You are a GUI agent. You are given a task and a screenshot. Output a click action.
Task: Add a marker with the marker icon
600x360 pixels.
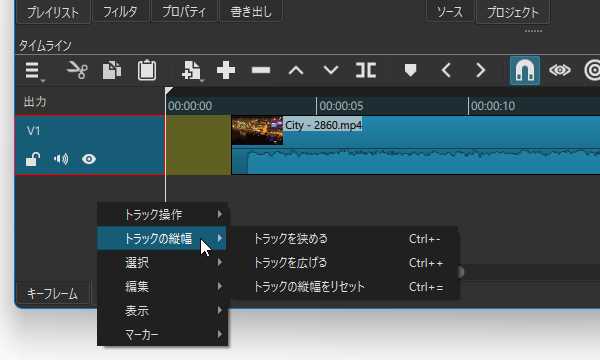[x=410, y=70]
